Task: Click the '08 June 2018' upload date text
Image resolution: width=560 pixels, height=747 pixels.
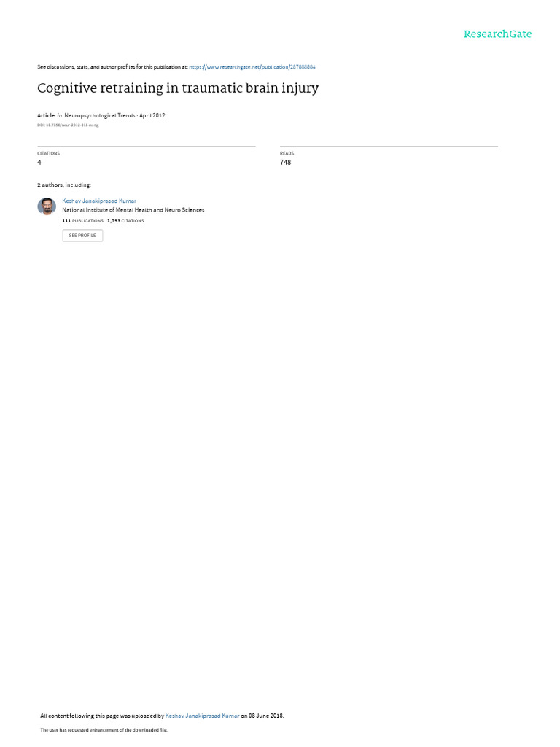Action: coord(265,716)
